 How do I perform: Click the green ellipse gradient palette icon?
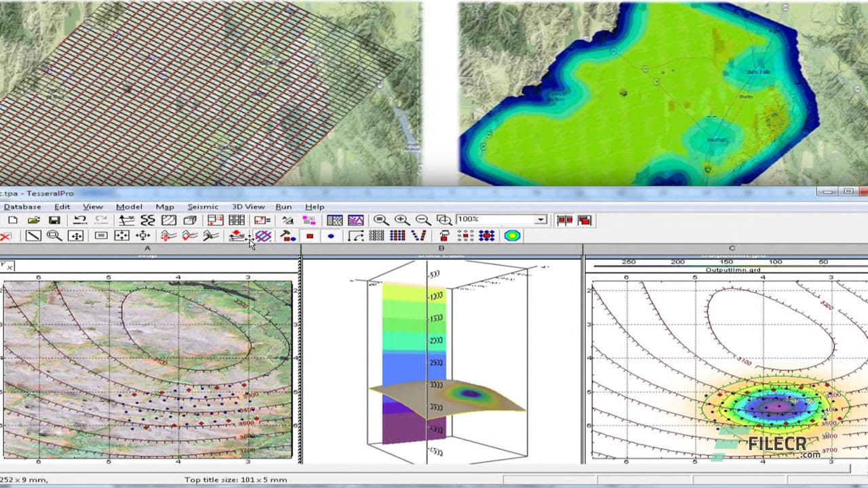coord(511,236)
